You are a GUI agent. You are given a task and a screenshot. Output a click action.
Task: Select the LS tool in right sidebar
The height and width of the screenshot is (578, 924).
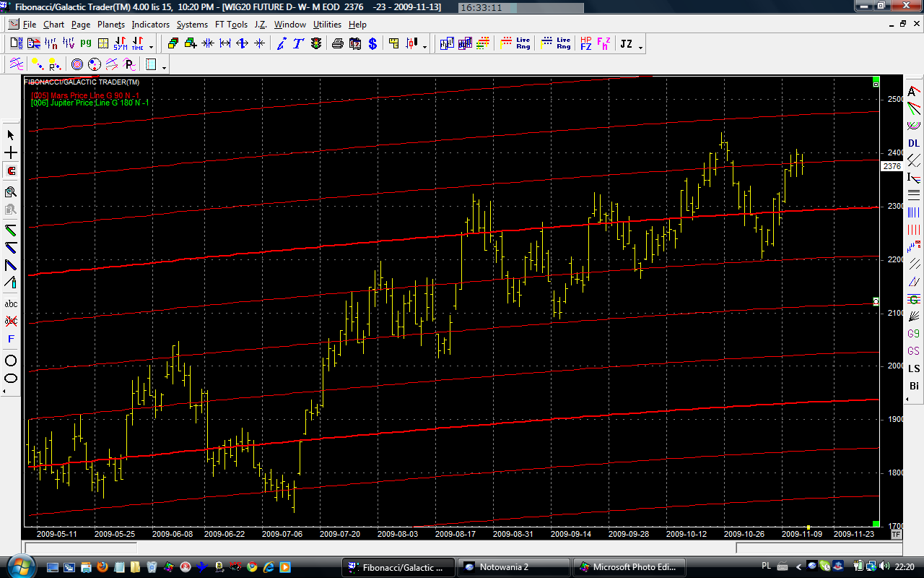click(914, 368)
